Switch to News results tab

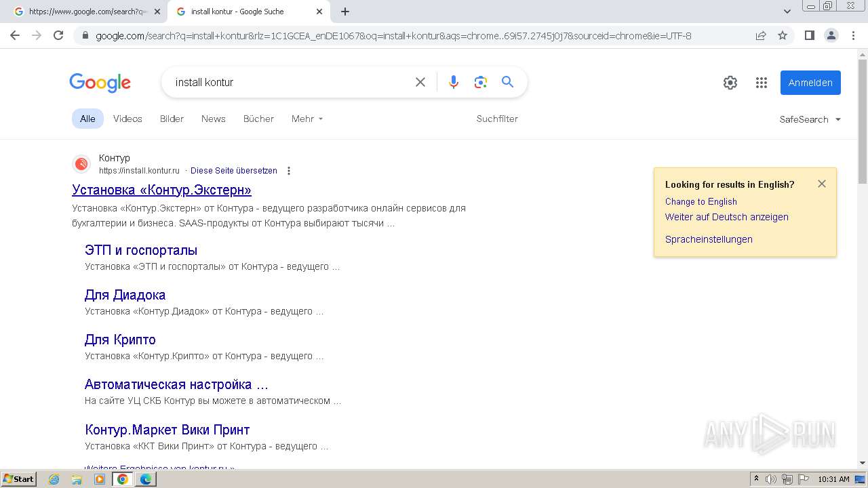click(x=213, y=119)
